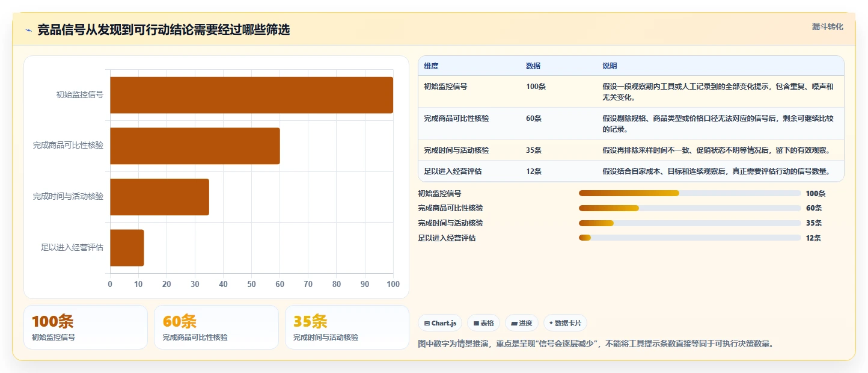868x373 pixels.
Task: Click the 完成商品可比性核验 y-axis label in the chart
Action: pyautogui.click(x=68, y=146)
